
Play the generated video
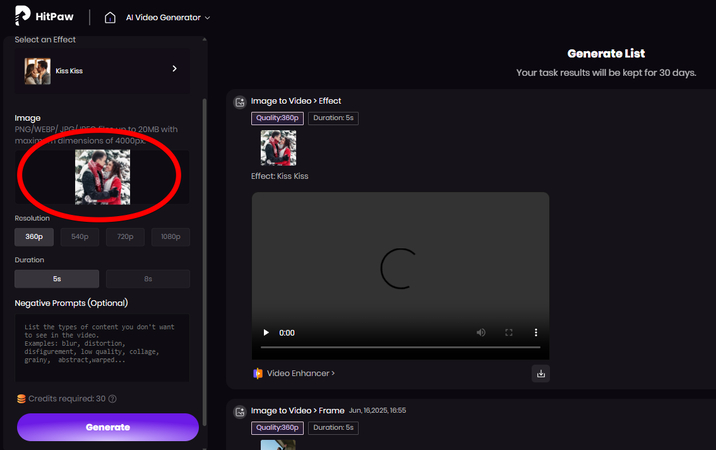(x=266, y=333)
